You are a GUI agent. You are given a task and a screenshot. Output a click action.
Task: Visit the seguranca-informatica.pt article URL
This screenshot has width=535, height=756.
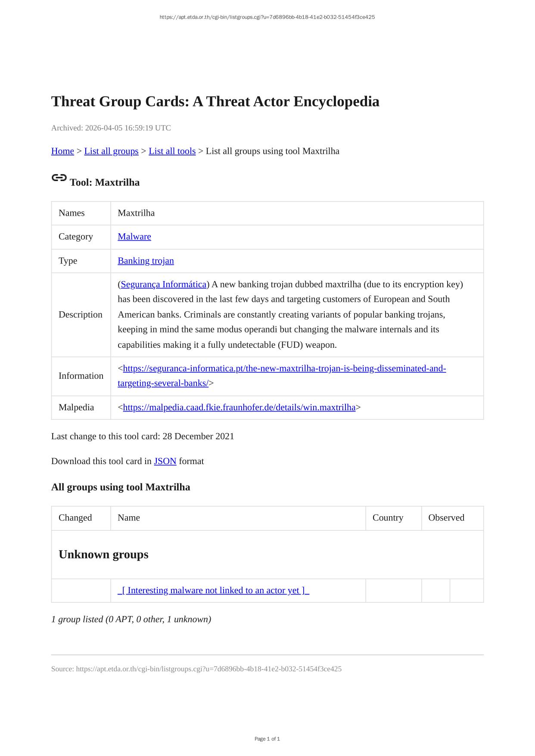(x=284, y=369)
